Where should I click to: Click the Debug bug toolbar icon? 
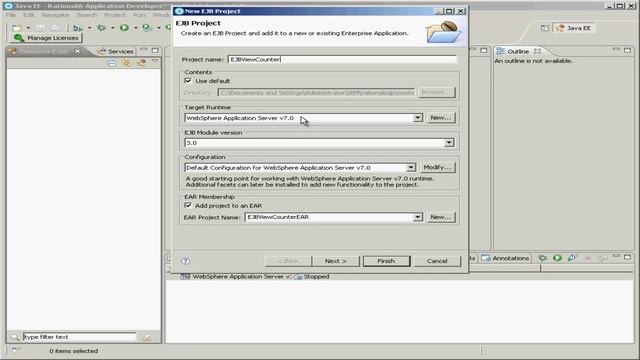click(x=101, y=28)
